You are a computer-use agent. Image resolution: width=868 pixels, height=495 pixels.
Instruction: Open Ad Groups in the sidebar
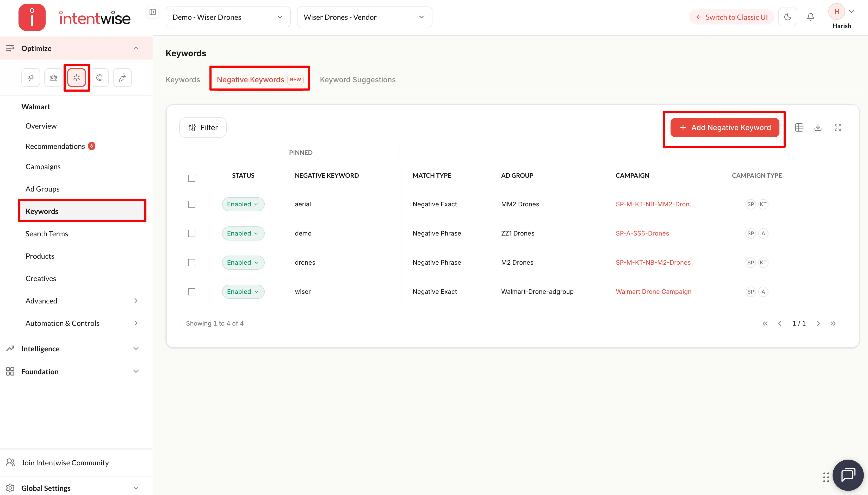pyautogui.click(x=42, y=189)
